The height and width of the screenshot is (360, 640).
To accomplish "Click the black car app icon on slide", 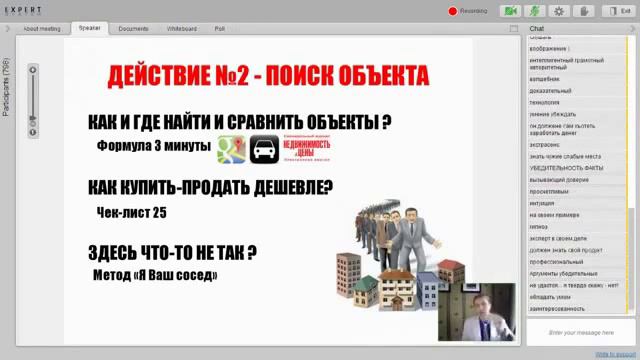I will click(264, 149).
